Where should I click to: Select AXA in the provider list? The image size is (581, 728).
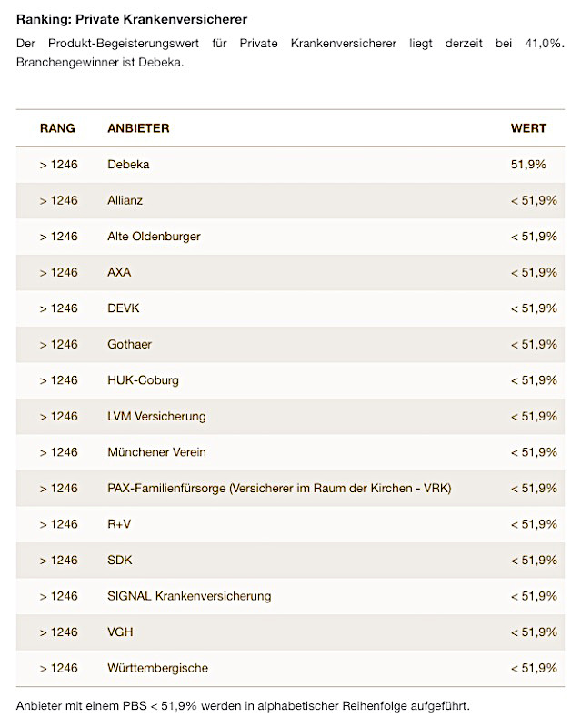click(119, 272)
